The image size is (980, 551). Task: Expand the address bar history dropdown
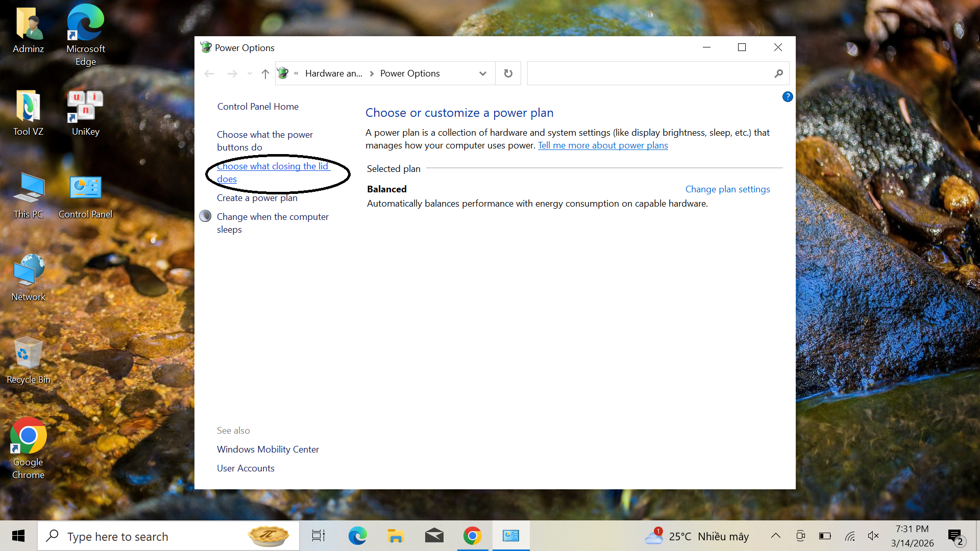482,73
